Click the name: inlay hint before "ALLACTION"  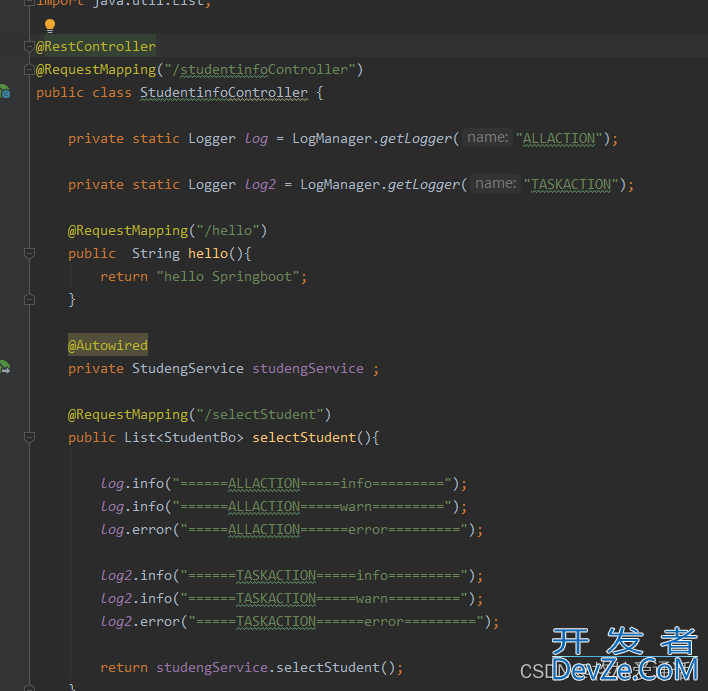pos(487,137)
